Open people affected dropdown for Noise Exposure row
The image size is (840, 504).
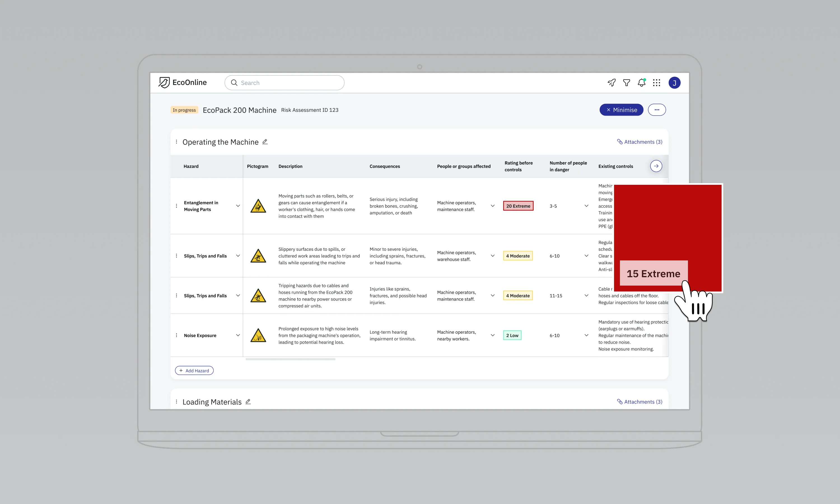coord(492,335)
